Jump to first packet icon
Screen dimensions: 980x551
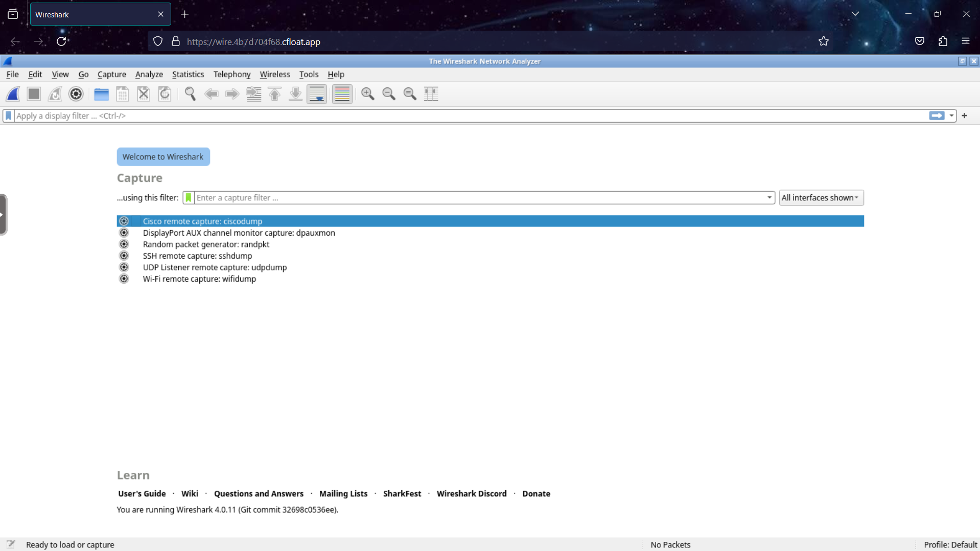pos(274,94)
